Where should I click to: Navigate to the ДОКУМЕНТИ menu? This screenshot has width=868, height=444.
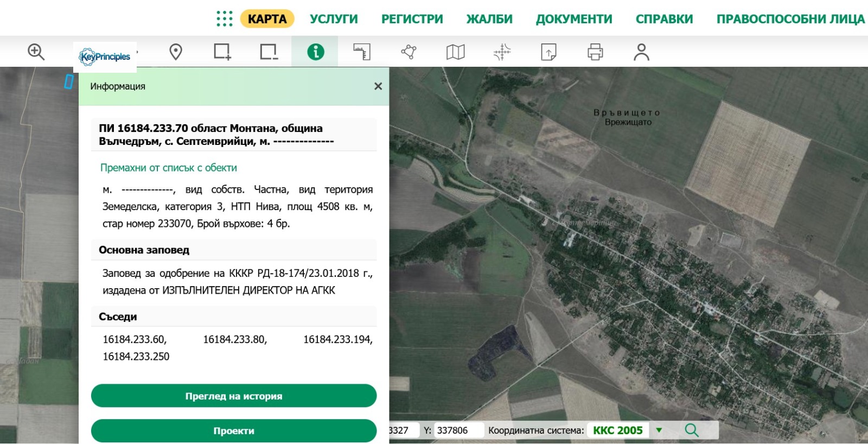(x=574, y=19)
